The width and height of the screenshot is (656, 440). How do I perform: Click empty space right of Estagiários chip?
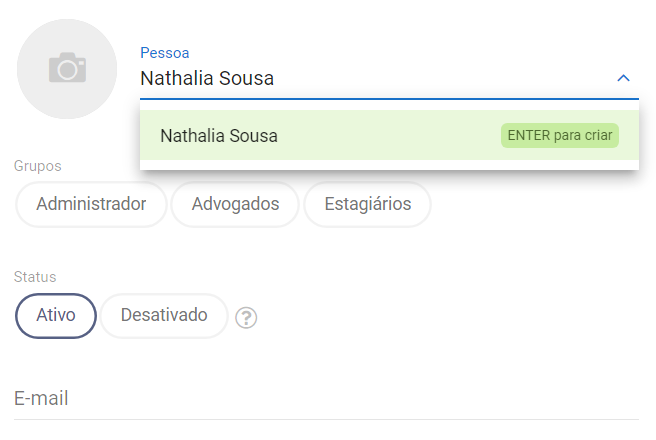[x=540, y=204]
